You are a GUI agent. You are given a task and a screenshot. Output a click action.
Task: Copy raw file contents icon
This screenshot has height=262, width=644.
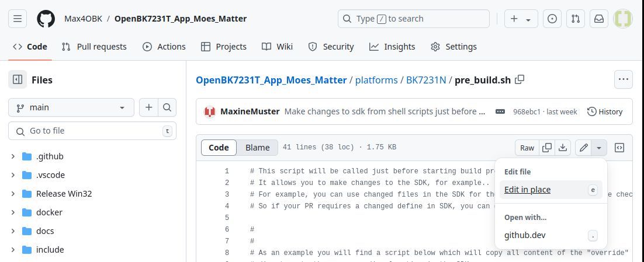click(x=547, y=148)
